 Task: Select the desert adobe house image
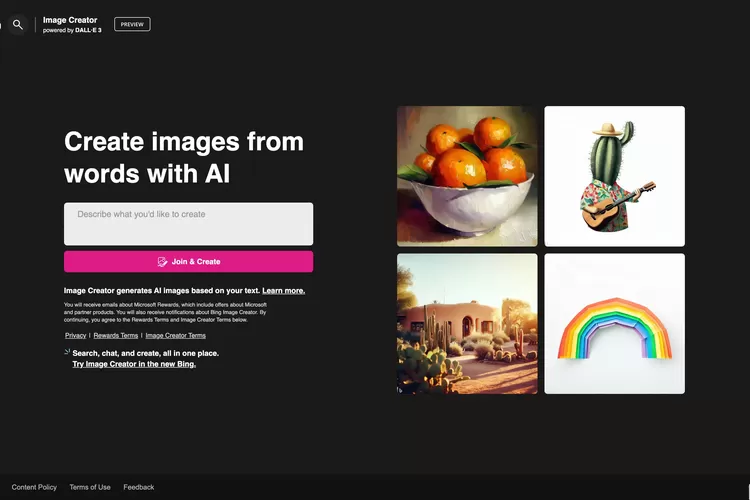(x=467, y=323)
